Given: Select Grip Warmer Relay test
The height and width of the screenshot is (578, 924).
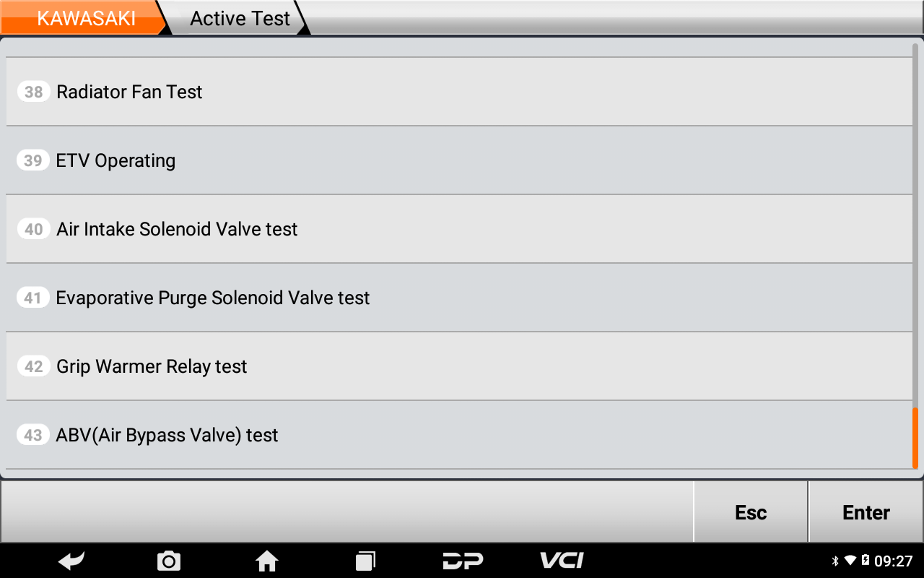Looking at the screenshot, I should [x=459, y=366].
